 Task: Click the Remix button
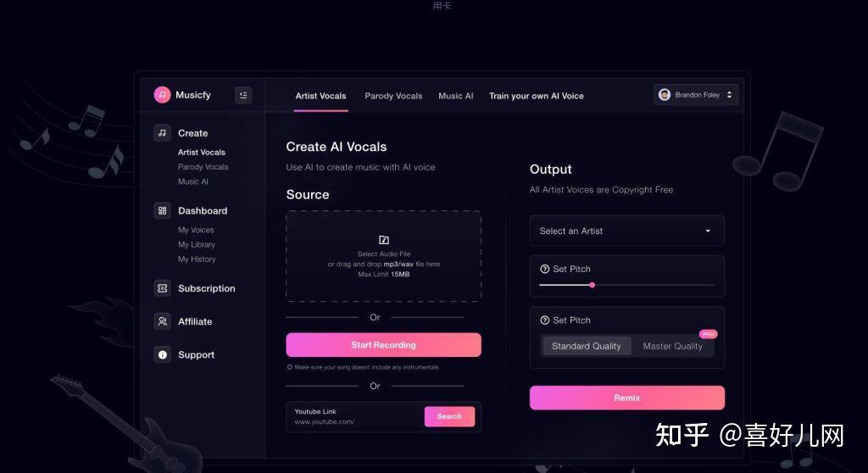[x=626, y=398]
